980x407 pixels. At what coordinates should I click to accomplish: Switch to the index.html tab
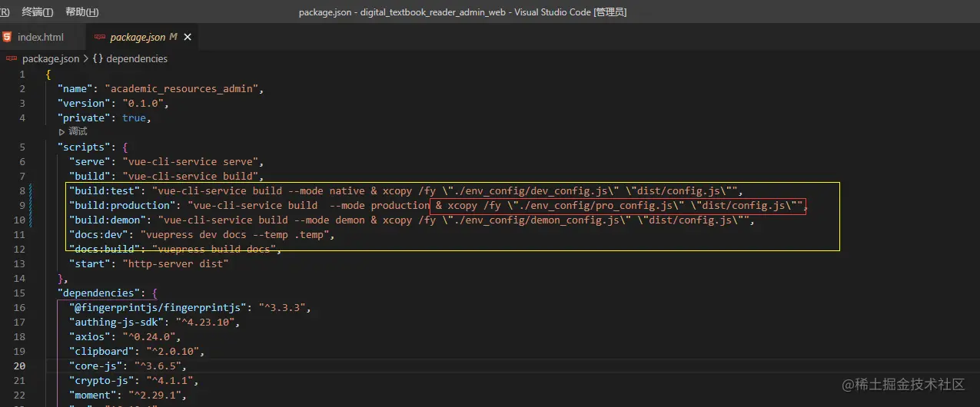coord(41,37)
